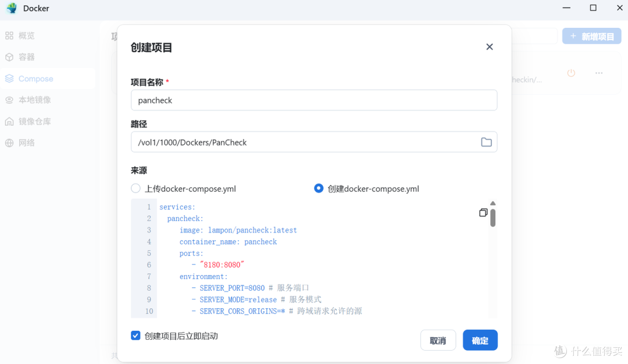Click 'services:' on code line 1
The height and width of the screenshot is (364, 628).
(x=177, y=207)
